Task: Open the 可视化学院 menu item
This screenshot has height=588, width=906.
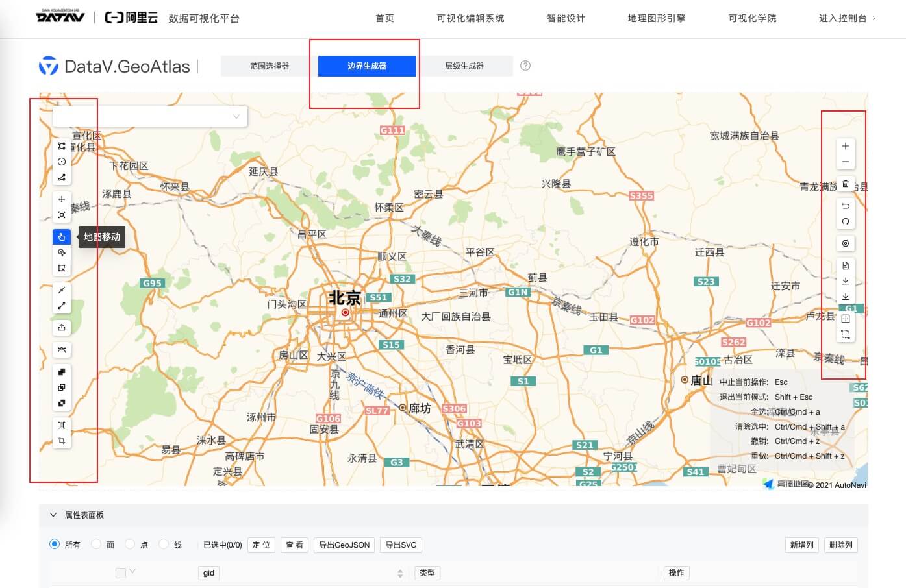Action: (752, 18)
